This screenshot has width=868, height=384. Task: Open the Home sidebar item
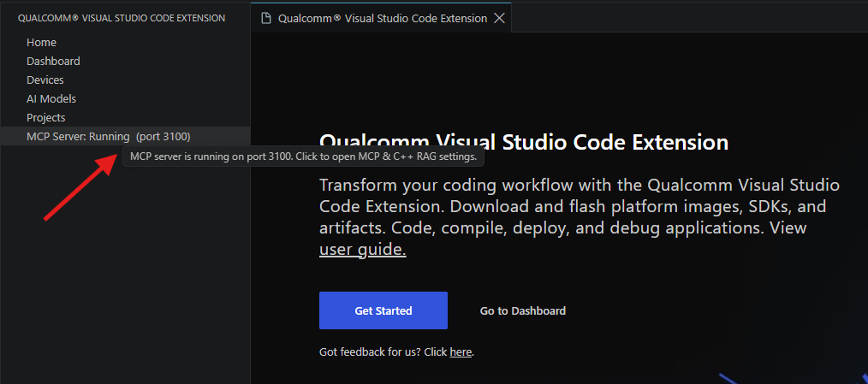tap(125, 43)
